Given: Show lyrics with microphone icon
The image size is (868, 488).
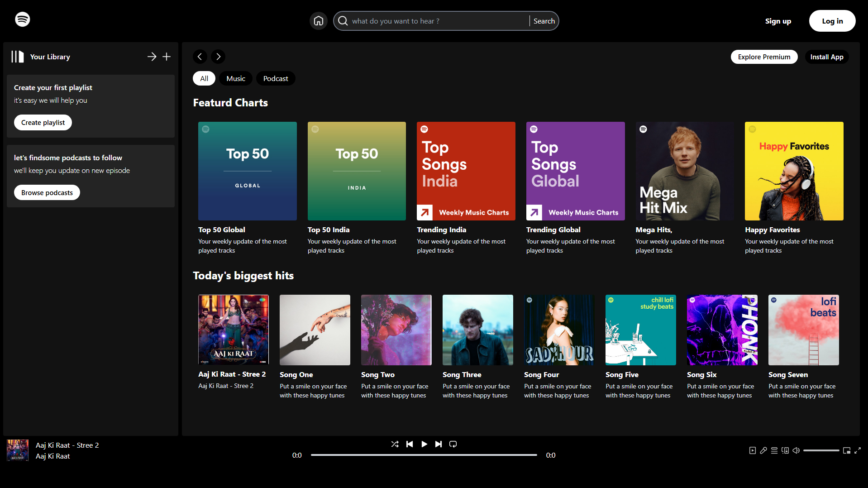Looking at the screenshot, I should (x=763, y=450).
